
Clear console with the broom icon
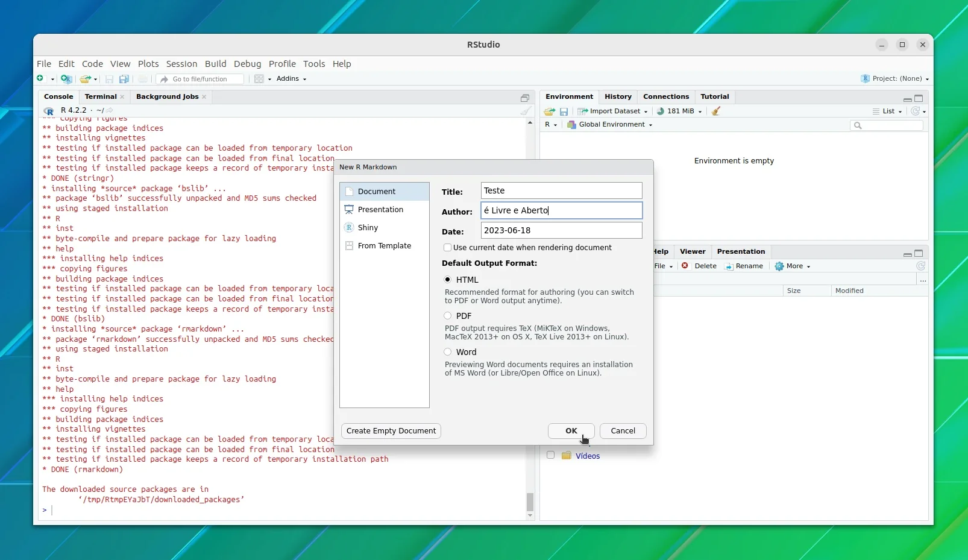pos(526,111)
